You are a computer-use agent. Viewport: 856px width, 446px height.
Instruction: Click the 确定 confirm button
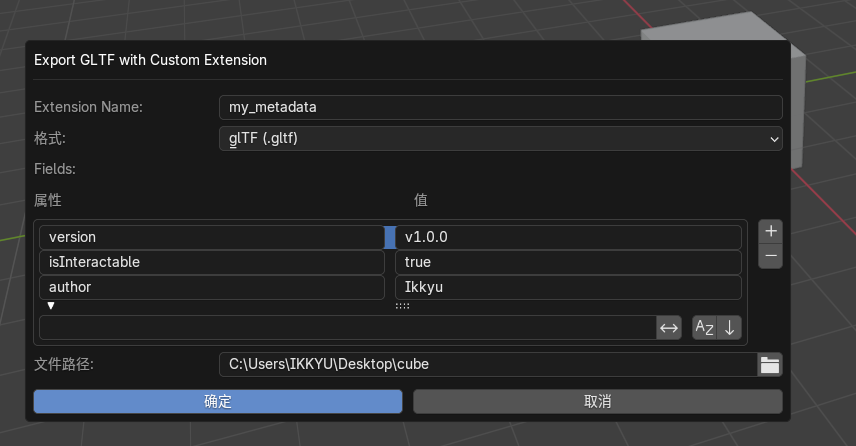pyautogui.click(x=218, y=402)
